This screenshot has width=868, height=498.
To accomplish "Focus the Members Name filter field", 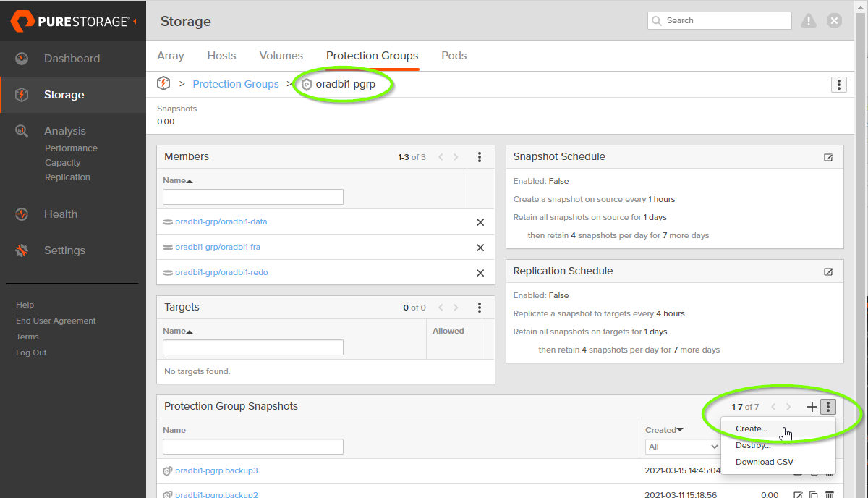I will tap(253, 197).
